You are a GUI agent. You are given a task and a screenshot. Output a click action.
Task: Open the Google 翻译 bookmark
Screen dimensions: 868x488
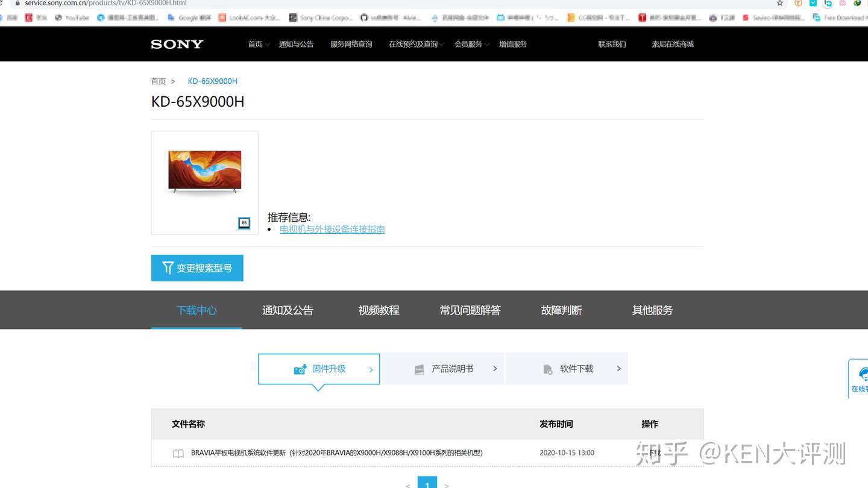point(189,18)
